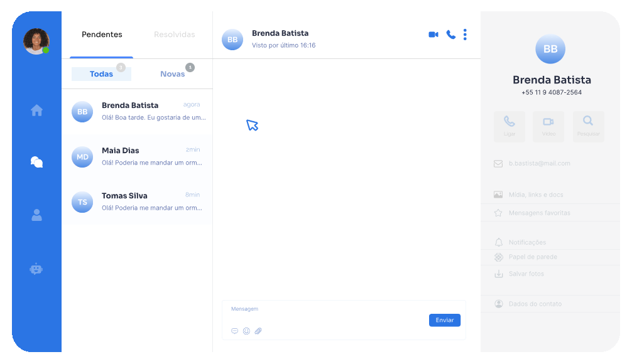Open the quick replies speech bubble icon

click(234, 331)
